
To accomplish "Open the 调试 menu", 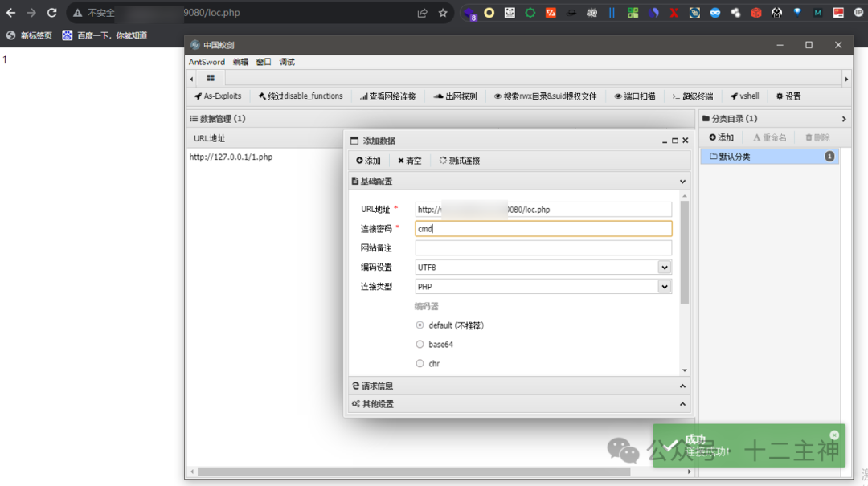I will (x=285, y=61).
